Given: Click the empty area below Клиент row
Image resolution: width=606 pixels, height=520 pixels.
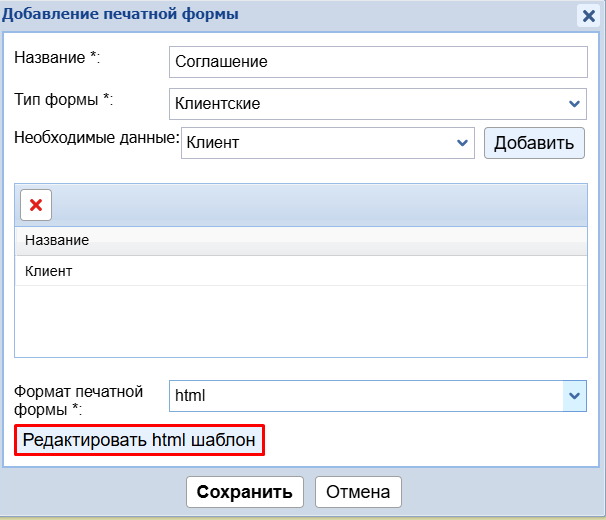Looking at the screenshot, I should pyautogui.click(x=300, y=320).
